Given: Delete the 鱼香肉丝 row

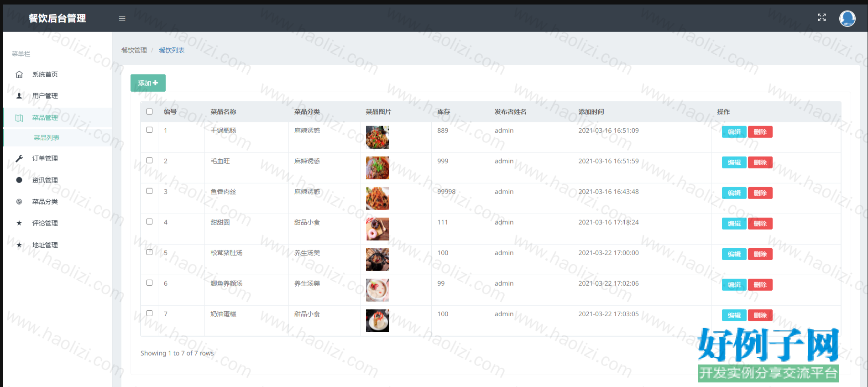Looking at the screenshot, I should 760,193.
